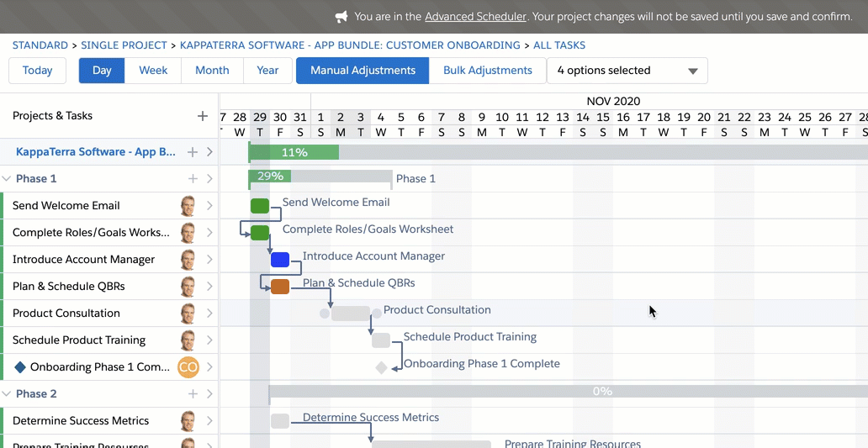Click assignee avatar for Schedule Product Training
The width and height of the screenshot is (868, 448).
[x=188, y=340]
